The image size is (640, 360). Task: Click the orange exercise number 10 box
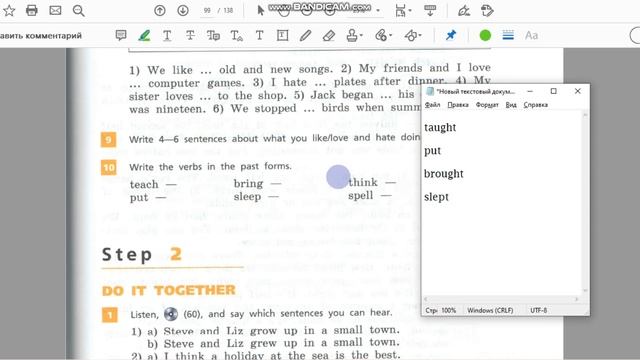109,167
